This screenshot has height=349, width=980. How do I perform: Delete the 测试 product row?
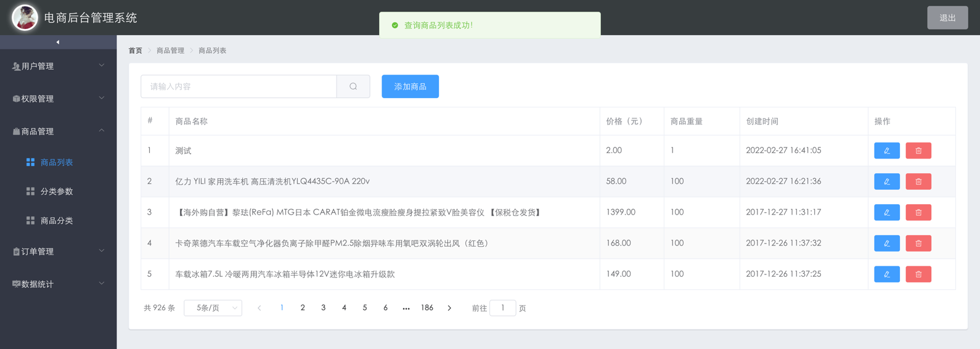point(918,150)
